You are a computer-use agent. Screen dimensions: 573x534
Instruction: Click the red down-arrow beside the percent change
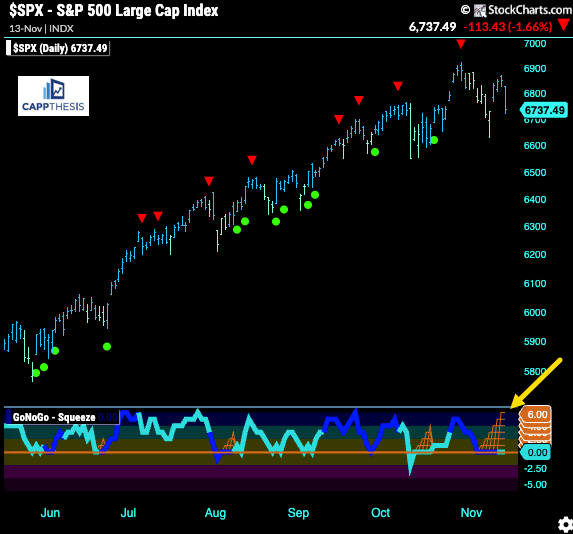point(564,25)
